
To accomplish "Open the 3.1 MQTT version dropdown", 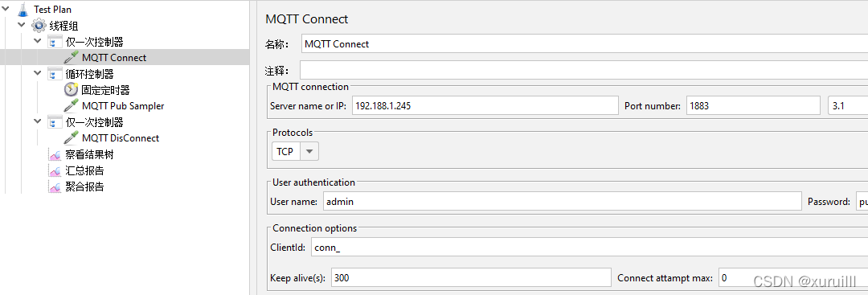I will 848,105.
